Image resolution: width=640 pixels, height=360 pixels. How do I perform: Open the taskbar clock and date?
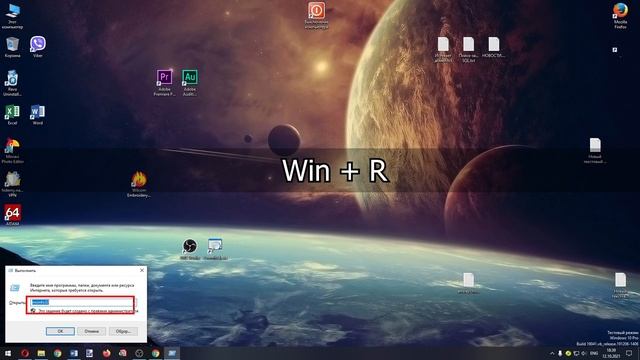point(611,353)
